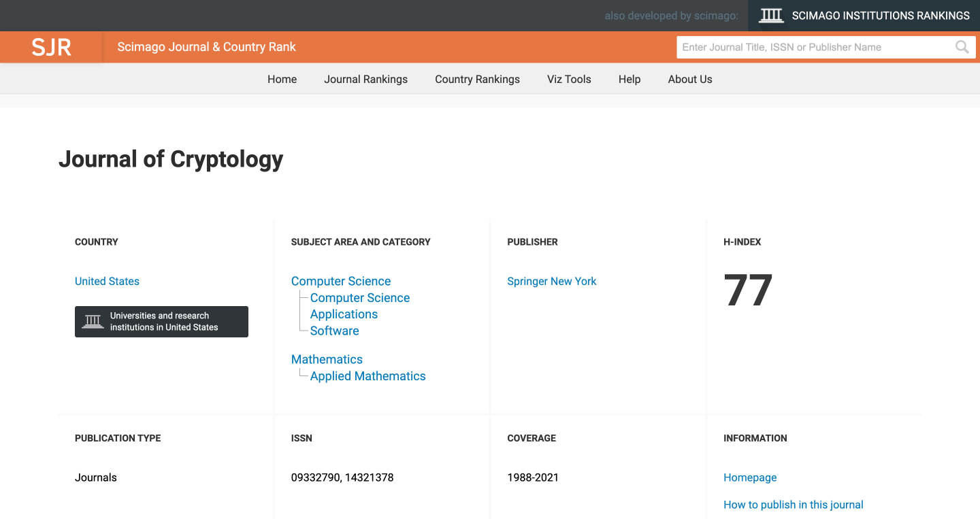980x519 pixels.
Task: Click the also developed by scimago text
Action: [671, 16]
